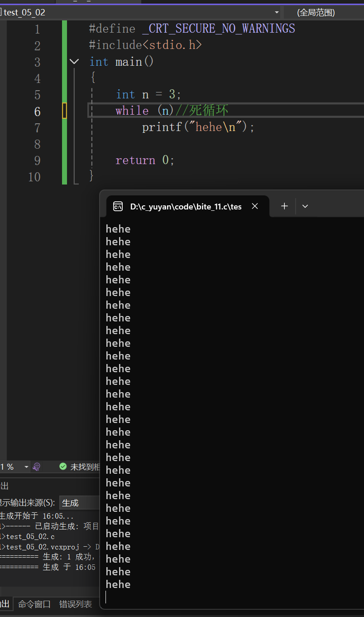Click the //死循环 comment
The width and height of the screenshot is (364, 617).
pyautogui.click(x=201, y=110)
